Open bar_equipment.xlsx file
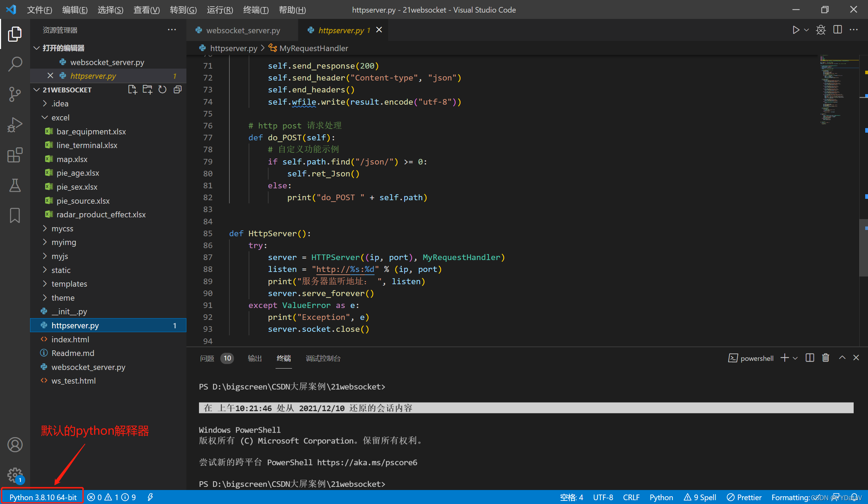868x504 pixels. pos(91,131)
